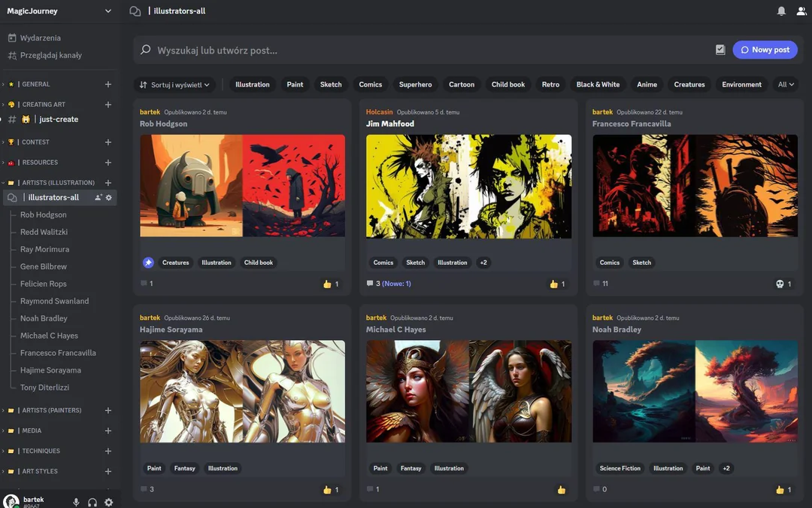
Task: Filter by Anime tag
Action: (647, 84)
